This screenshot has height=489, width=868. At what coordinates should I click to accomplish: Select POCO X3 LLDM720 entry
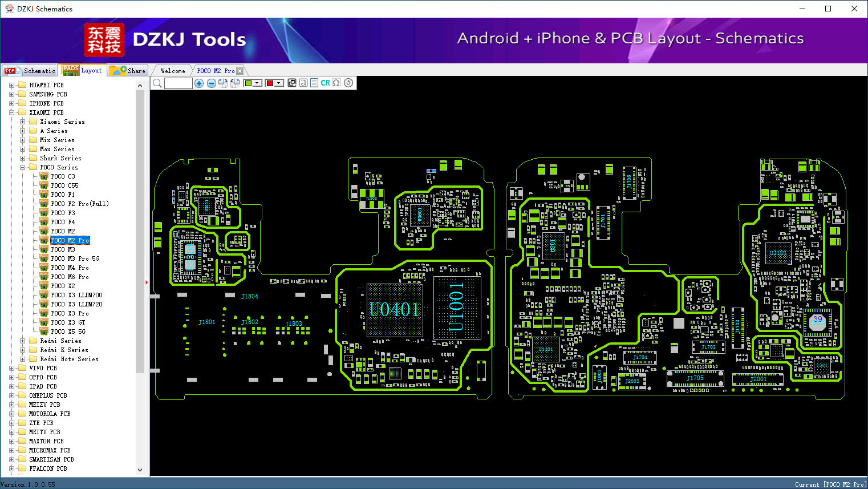tap(76, 304)
